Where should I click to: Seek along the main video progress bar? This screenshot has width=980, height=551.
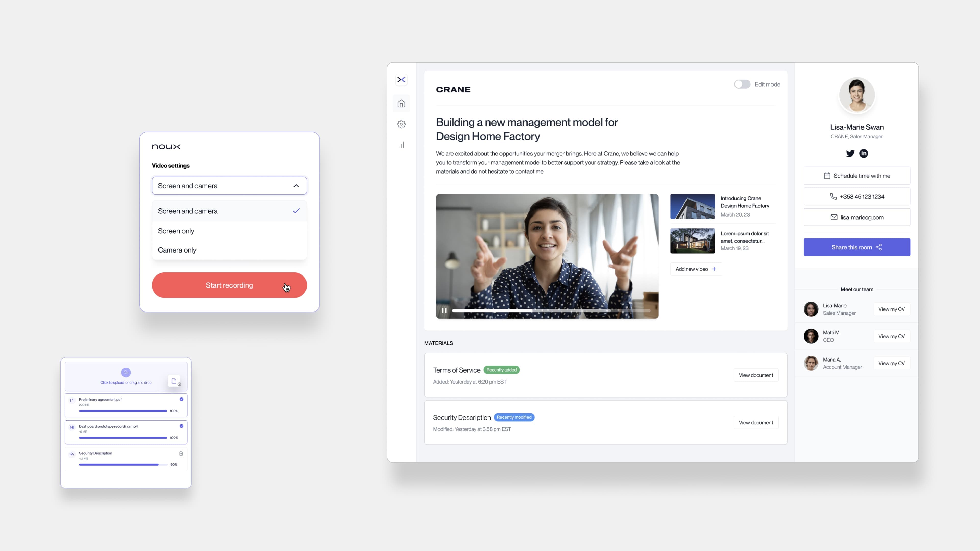551,311
